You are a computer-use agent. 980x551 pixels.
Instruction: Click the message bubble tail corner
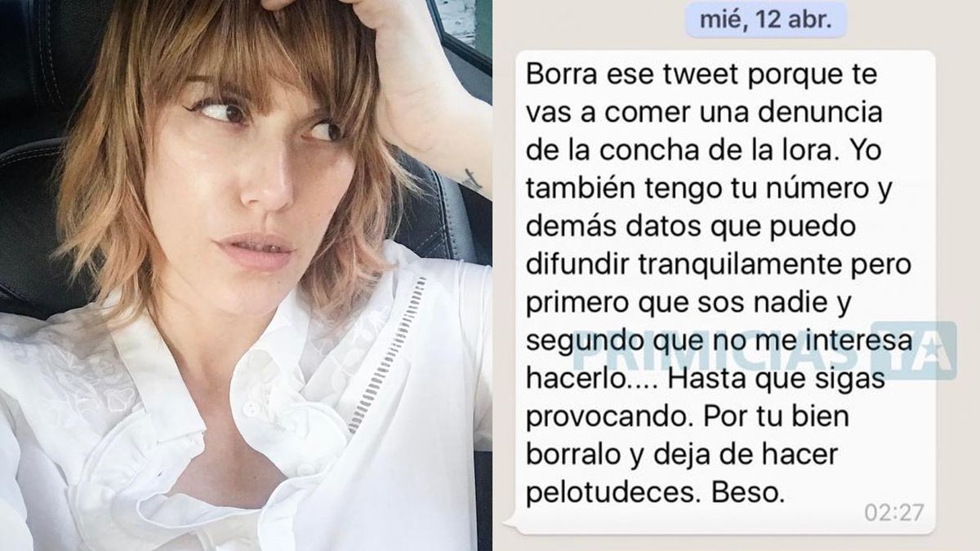point(510,521)
